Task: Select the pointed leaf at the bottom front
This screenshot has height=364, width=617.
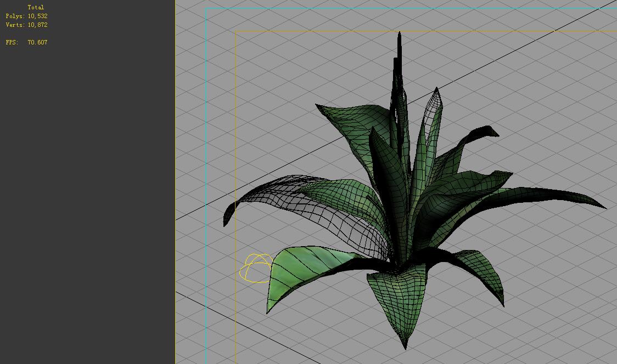Action: 401,302
